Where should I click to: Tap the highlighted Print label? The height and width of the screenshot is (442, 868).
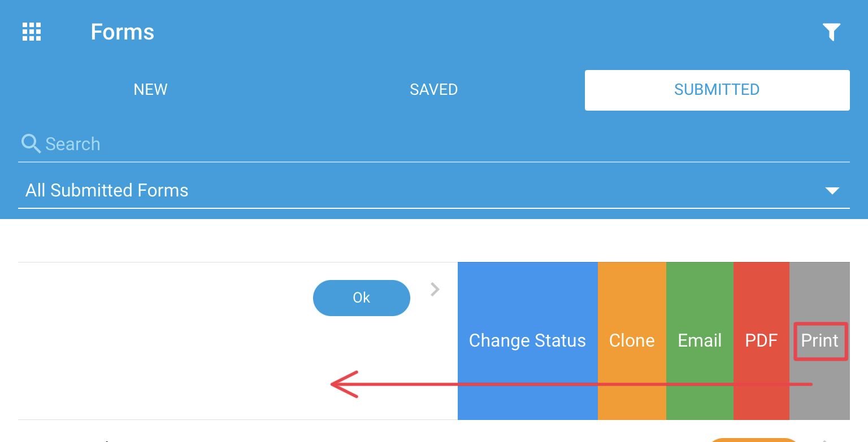[x=820, y=340]
